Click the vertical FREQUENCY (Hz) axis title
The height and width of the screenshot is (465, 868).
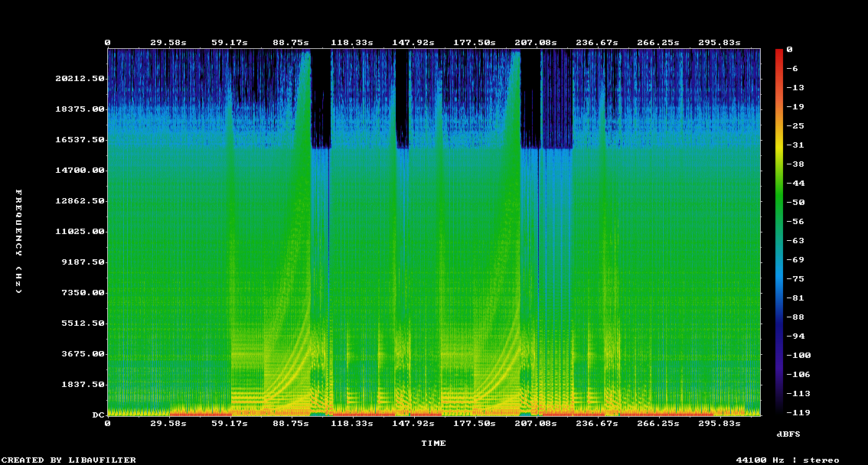pyautogui.click(x=19, y=241)
